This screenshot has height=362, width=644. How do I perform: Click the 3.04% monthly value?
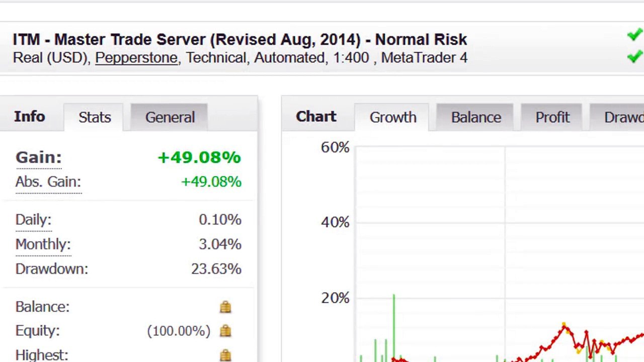(x=220, y=244)
